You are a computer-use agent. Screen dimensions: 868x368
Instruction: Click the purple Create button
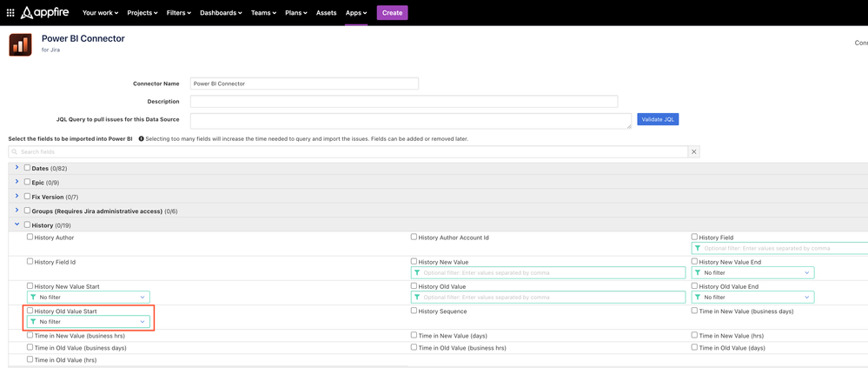click(x=392, y=13)
